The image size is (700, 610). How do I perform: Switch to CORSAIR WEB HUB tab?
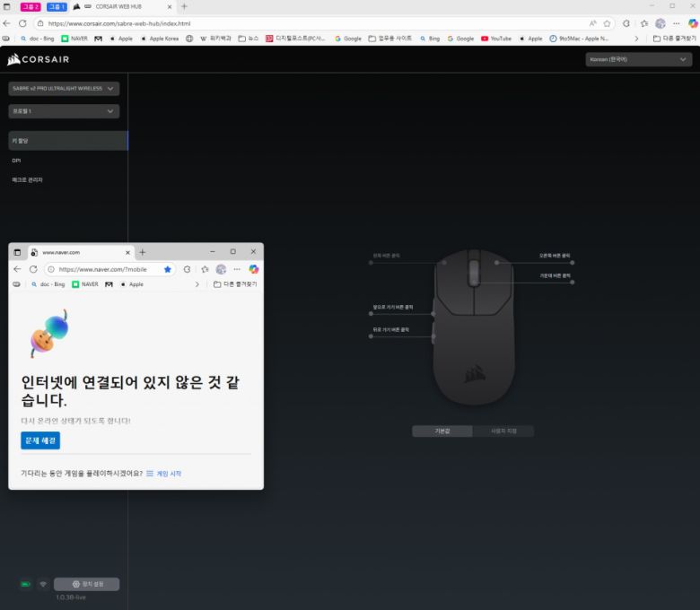pyautogui.click(x=123, y=6)
